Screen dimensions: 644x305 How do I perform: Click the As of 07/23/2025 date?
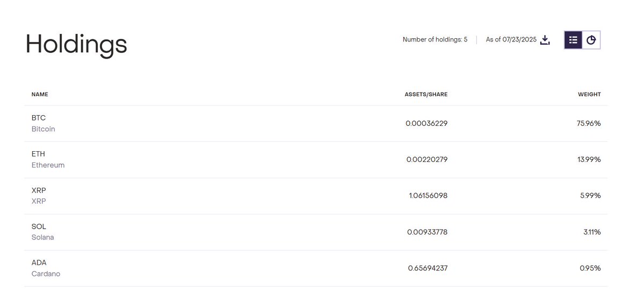click(511, 39)
